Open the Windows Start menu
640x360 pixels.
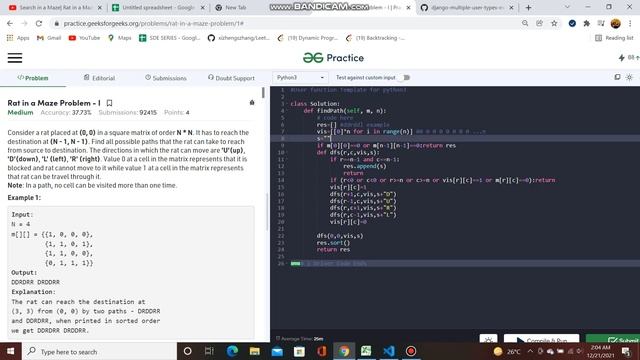pyautogui.click(x=11, y=351)
